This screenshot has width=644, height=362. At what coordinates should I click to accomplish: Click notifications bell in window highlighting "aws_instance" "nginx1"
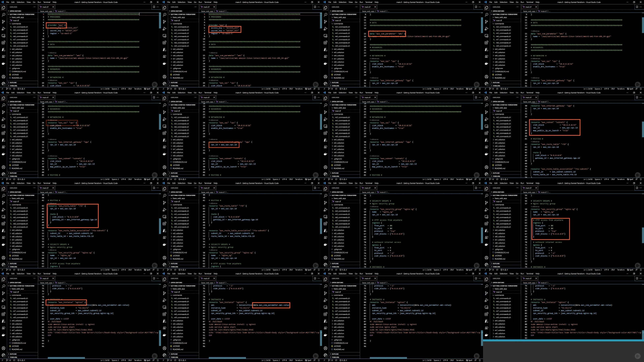(158, 360)
